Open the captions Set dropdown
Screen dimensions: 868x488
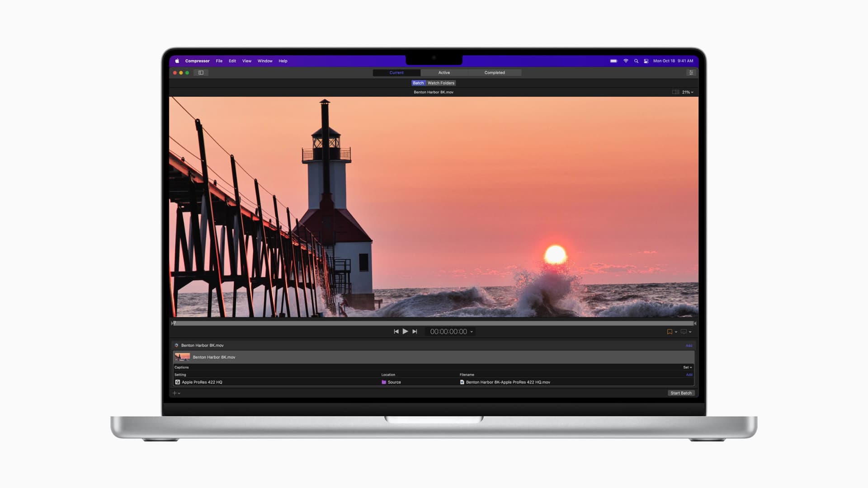point(687,367)
